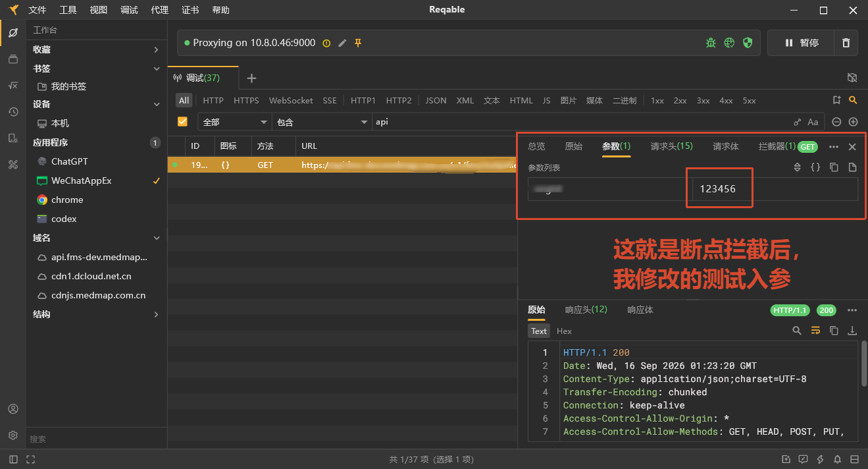Image resolution: width=868 pixels, height=469 pixels.
Task: Toggle the 2xx status filter
Action: [680, 100]
